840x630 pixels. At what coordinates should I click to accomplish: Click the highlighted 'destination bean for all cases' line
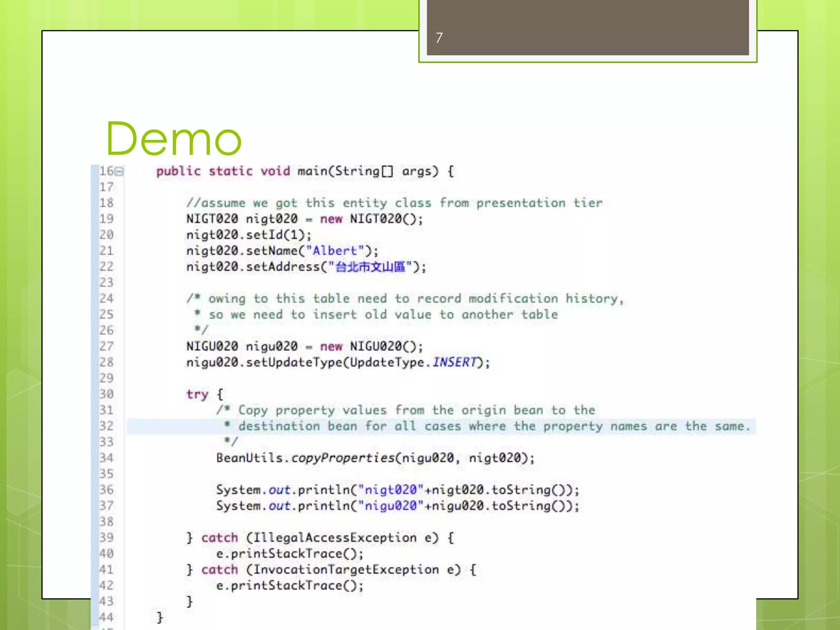pos(441,426)
